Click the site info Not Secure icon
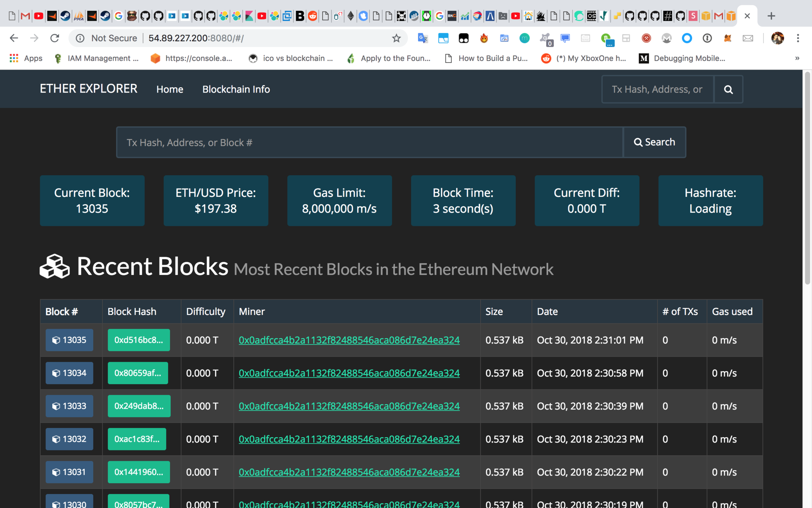Viewport: 812px width, 508px height. point(80,38)
